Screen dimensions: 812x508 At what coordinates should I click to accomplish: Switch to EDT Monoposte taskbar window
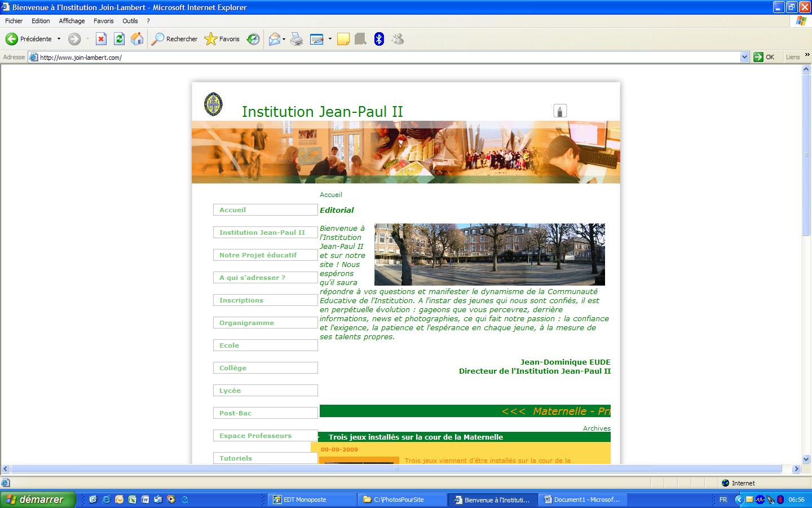click(312, 500)
